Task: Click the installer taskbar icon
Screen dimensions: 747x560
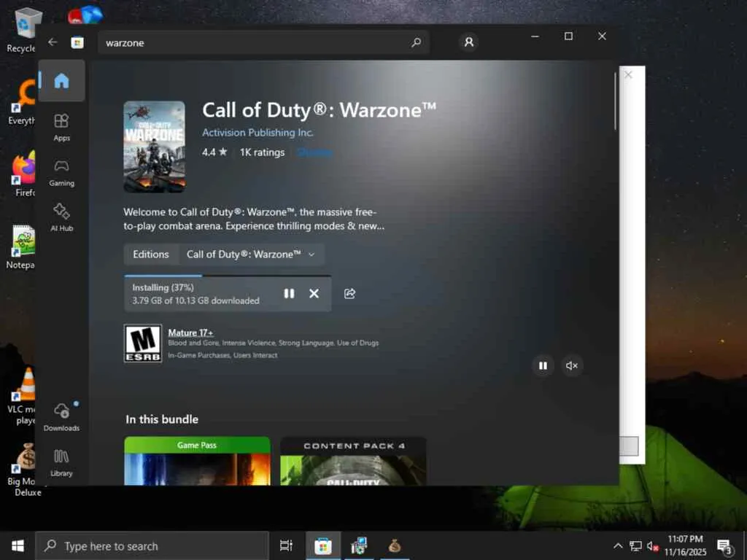Action: pos(359,545)
